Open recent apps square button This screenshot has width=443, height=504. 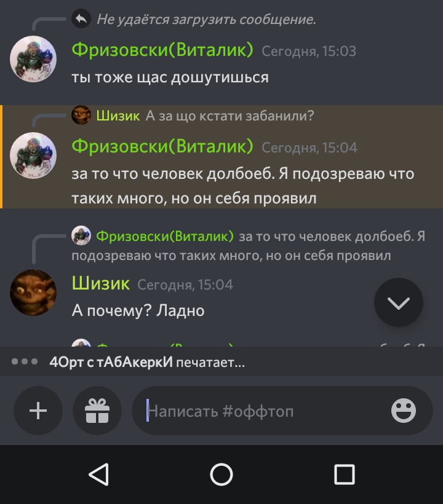[x=344, y=474]
